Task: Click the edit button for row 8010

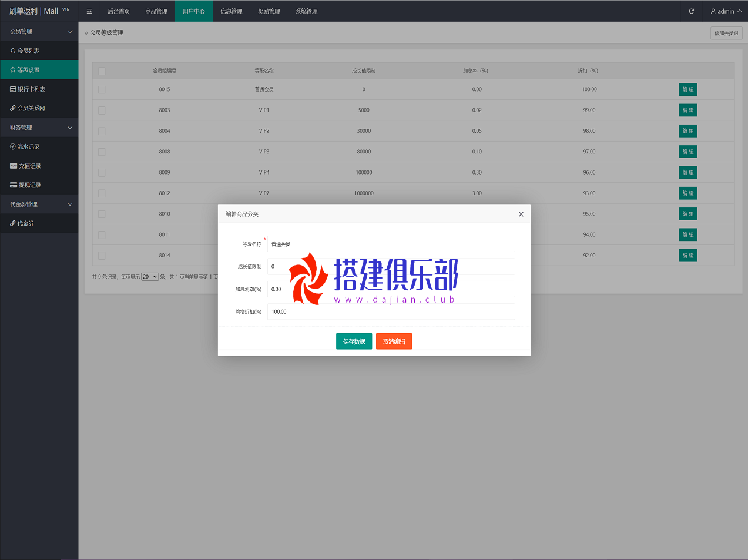Action: [x=688, y=214]
